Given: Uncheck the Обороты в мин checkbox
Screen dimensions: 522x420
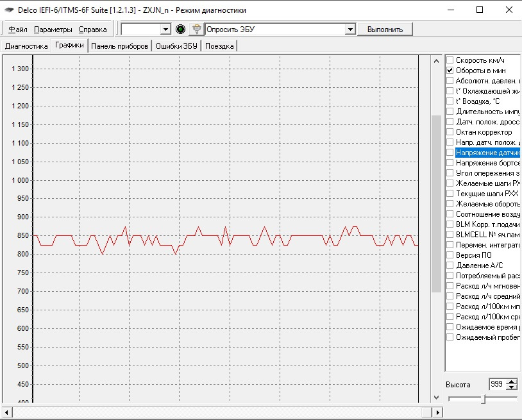Looking at the screenshot, I should pos(450,71).
